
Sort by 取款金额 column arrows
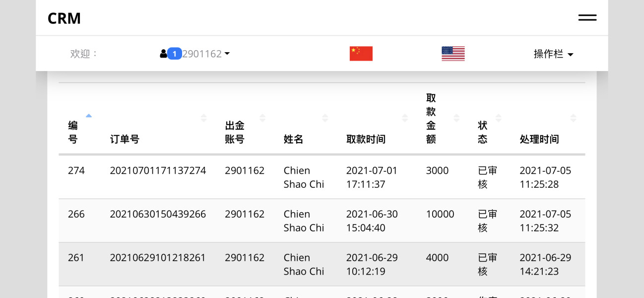click(456, 118)
